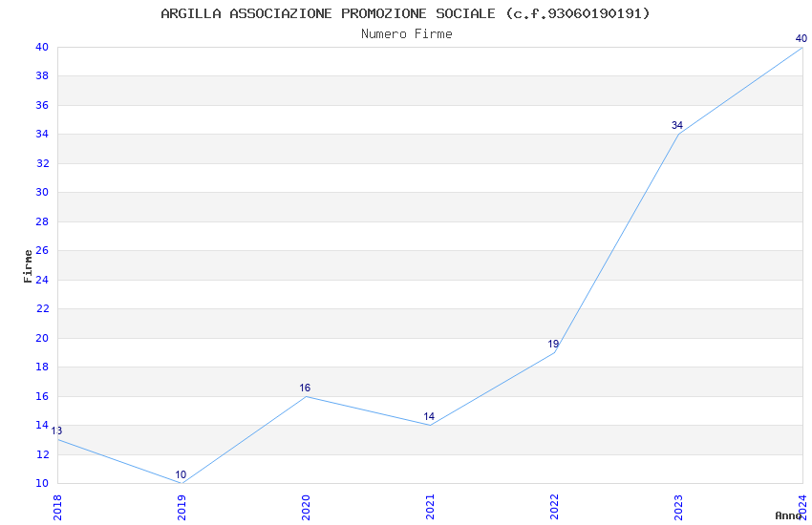Click the x-axis year 2022
This screenshot has width=812, height=525.
click(554, 507)
